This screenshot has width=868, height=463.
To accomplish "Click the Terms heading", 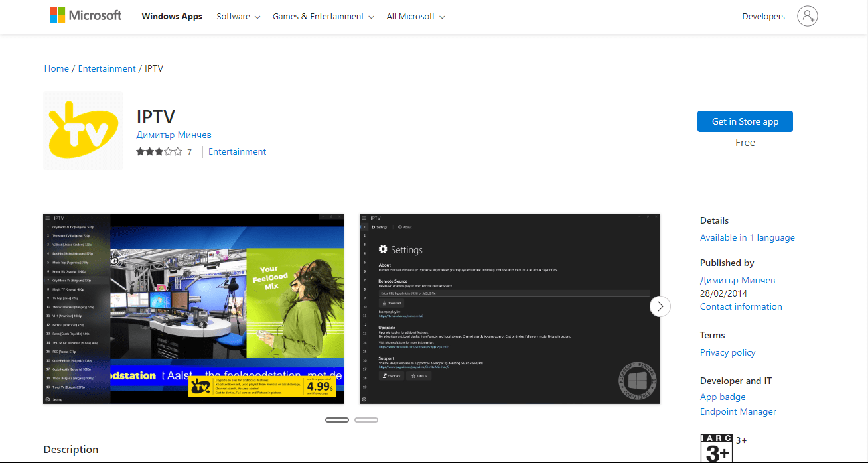I will point(713,335).
